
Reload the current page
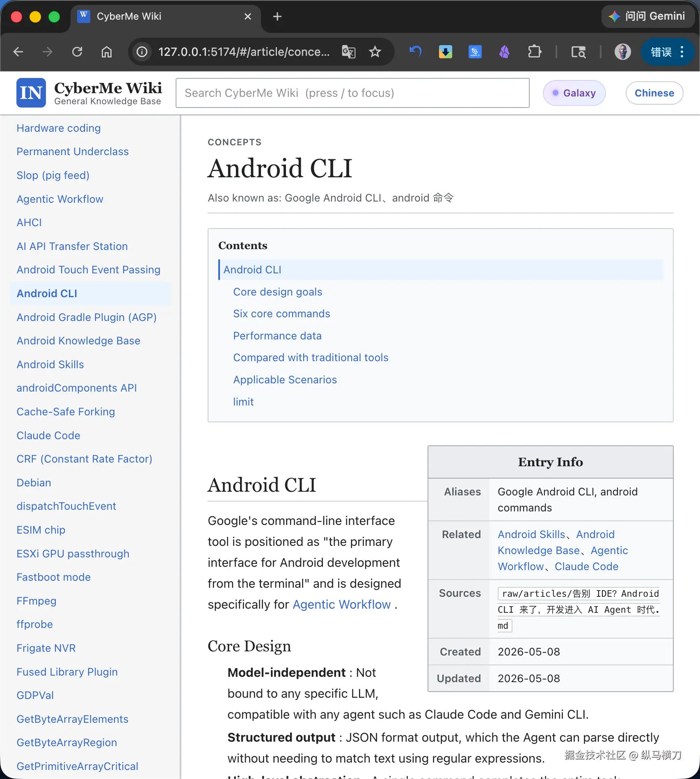(x=77, y=52)
